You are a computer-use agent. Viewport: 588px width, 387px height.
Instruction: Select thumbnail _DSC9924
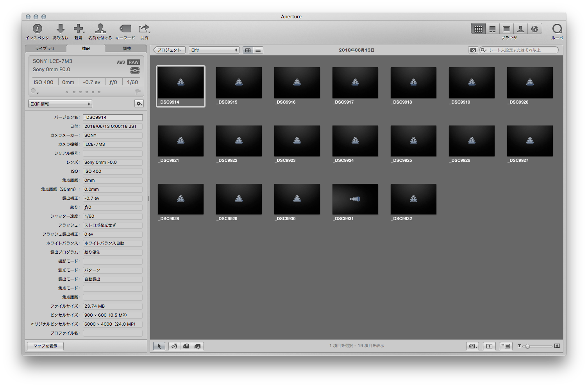[x=355, y=141]
